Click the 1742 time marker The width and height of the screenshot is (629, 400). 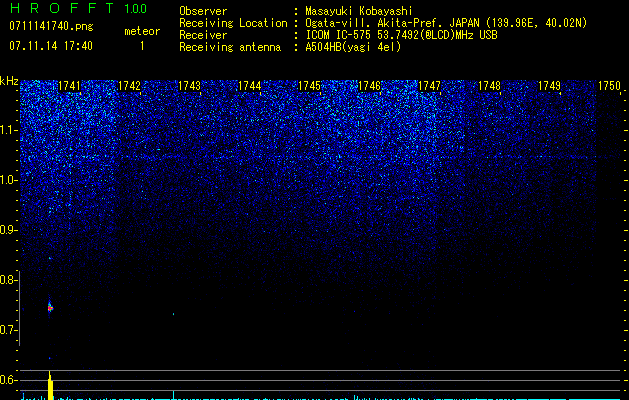129,86
